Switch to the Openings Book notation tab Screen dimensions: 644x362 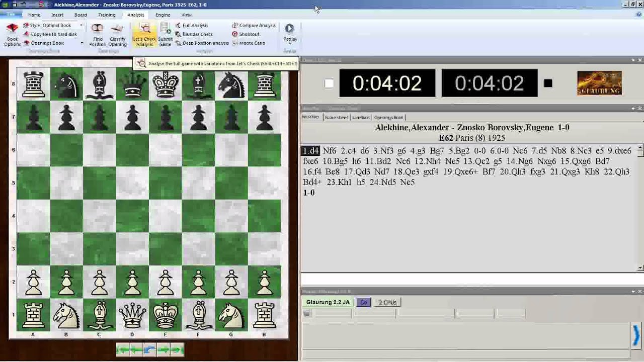388,117
